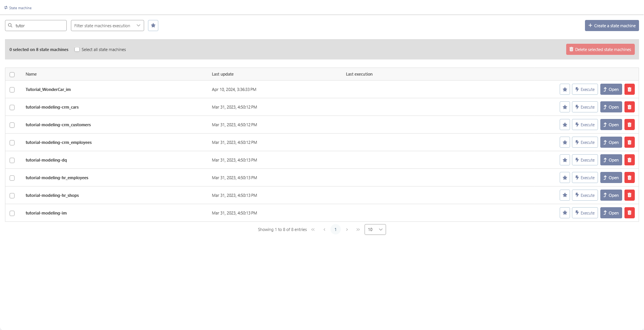This screenshot has width=644, height=330.
Task: Filter favorites with the top star button
Action: 153,26
